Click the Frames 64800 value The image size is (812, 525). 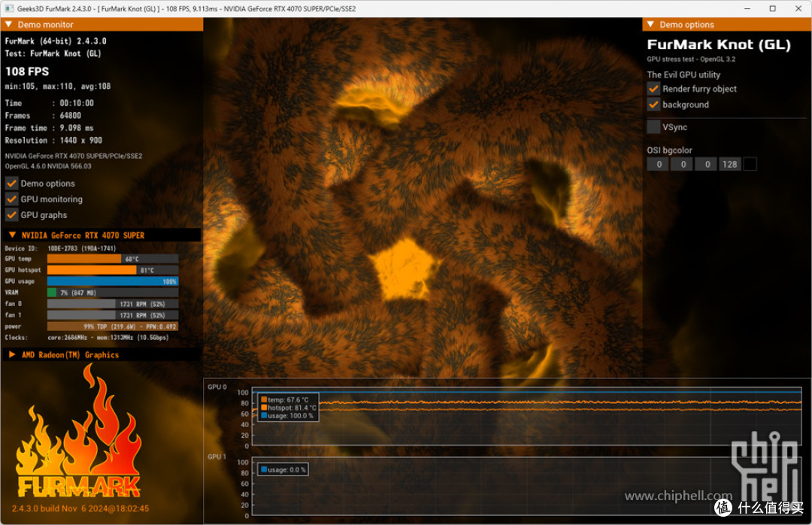71,116
